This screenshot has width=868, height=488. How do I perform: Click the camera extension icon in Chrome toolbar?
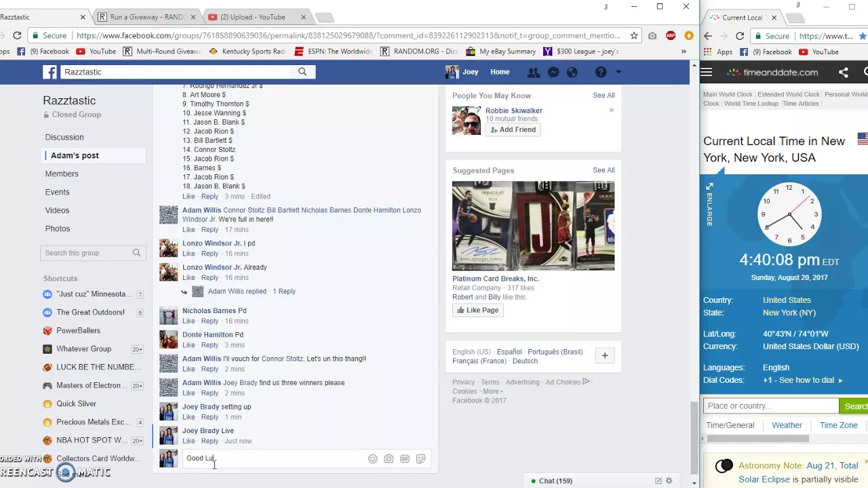click(652, 36)
